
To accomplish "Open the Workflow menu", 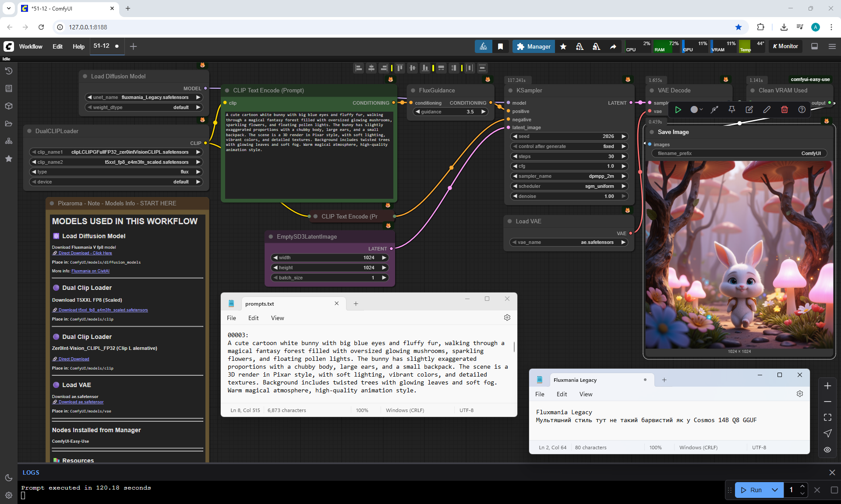I will point(31,46).
